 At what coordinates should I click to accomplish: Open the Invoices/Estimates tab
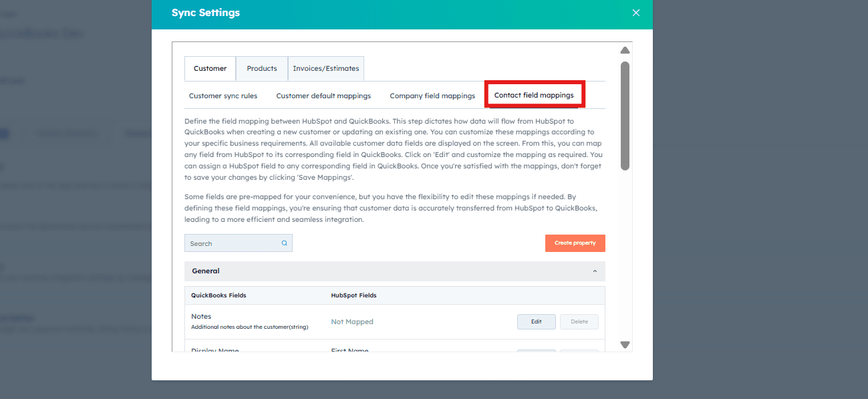pyautogui.click(x=326, y=68)
